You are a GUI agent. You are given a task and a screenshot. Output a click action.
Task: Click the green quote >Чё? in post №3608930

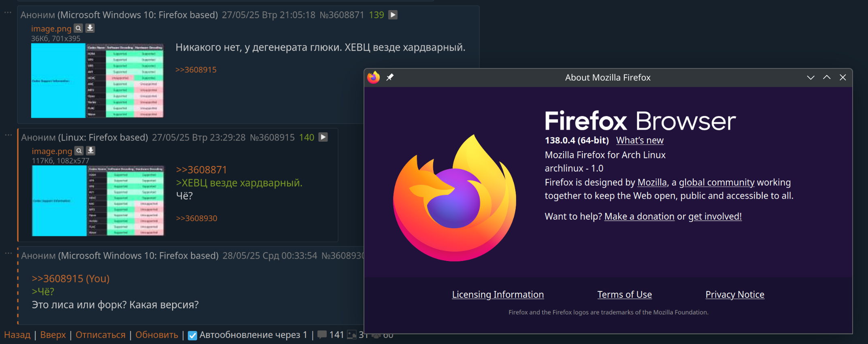(x=43, y=292)
